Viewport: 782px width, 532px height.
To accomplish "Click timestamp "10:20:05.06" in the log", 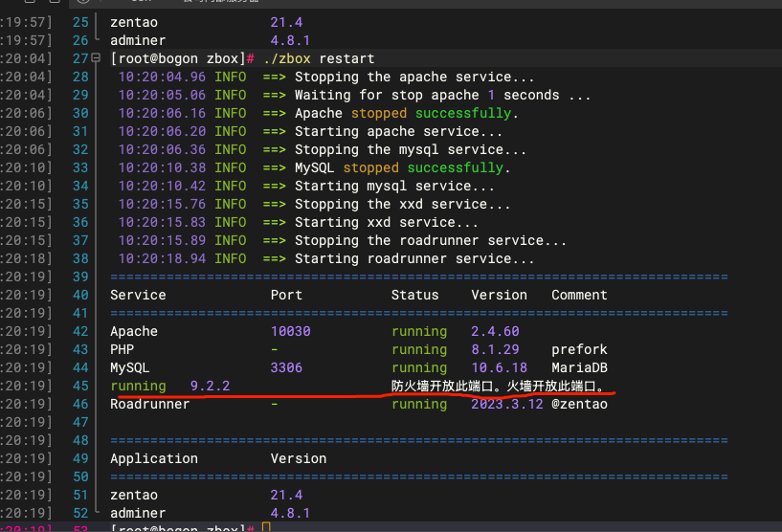I will point(162,95).
